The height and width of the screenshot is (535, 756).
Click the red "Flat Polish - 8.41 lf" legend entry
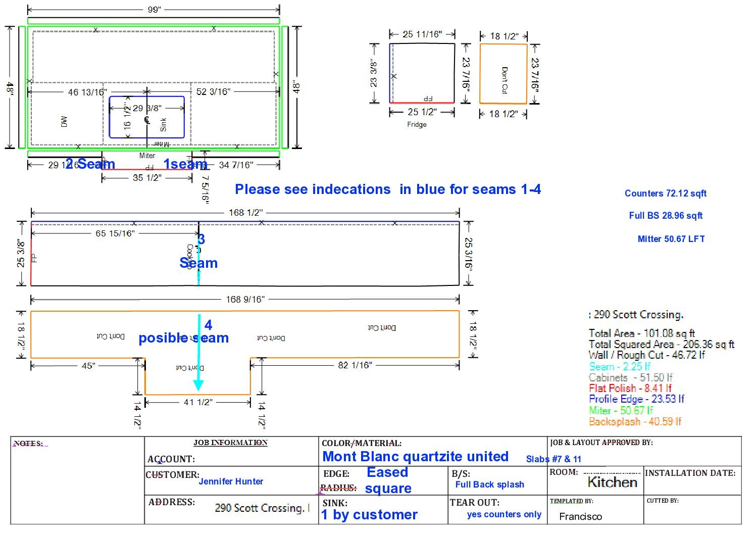point(630,388)
